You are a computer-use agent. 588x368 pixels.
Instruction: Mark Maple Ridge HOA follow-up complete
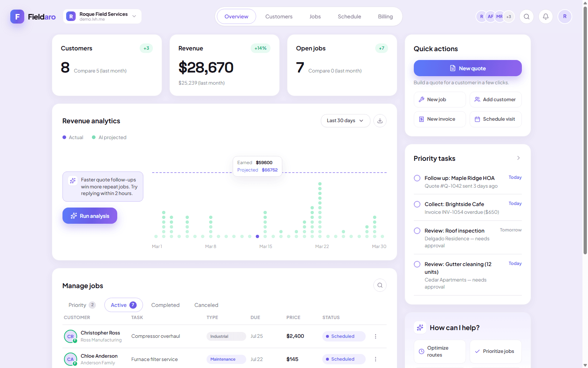[417, 178]
